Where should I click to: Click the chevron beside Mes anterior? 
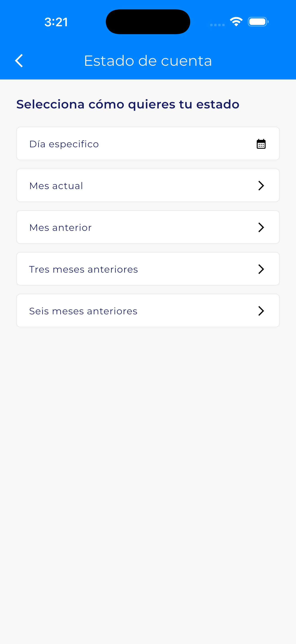261,227
